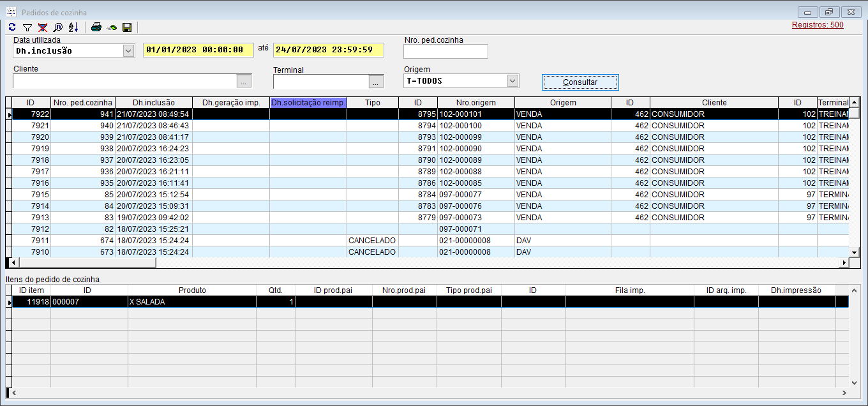Click the Registros: 500 link
868x406 pixels.
tap(818, 25)
